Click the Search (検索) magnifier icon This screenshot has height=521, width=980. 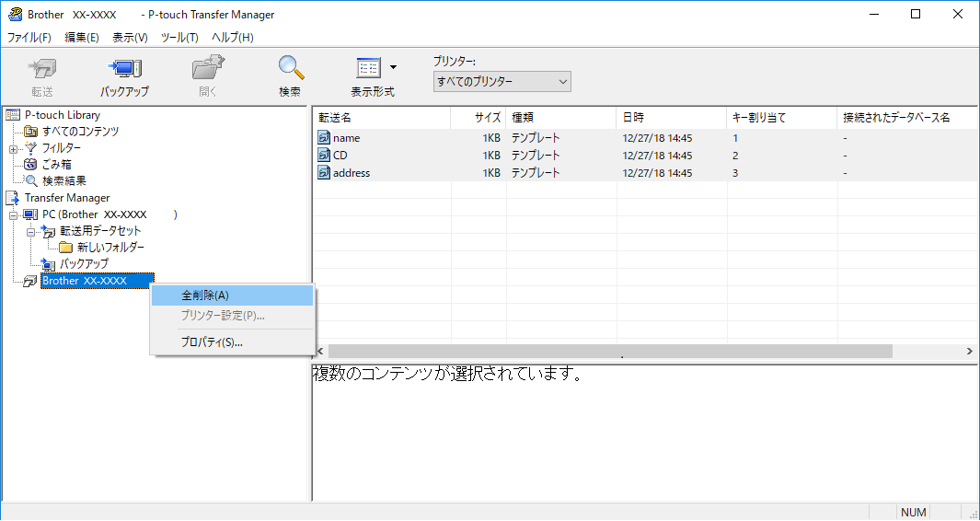point(291,67)
